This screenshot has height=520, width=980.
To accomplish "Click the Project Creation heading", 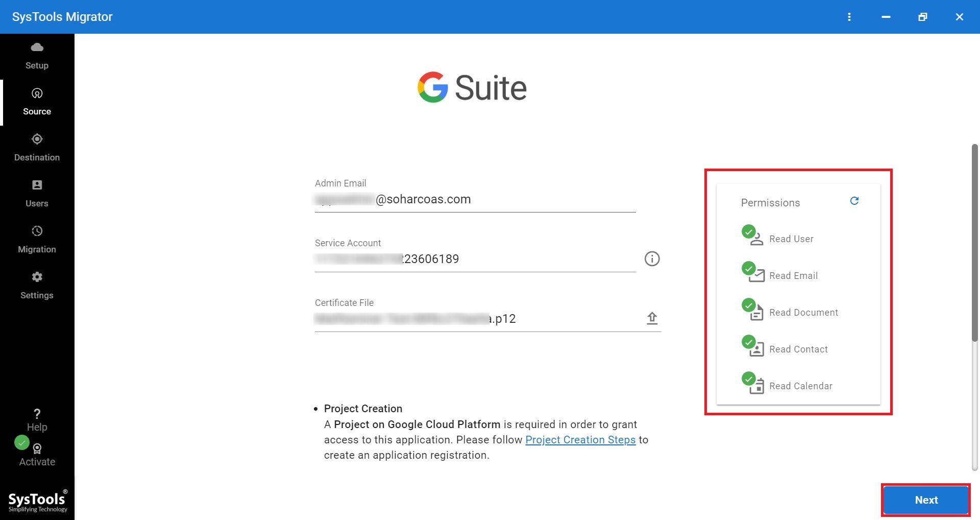I will point(363,409).
